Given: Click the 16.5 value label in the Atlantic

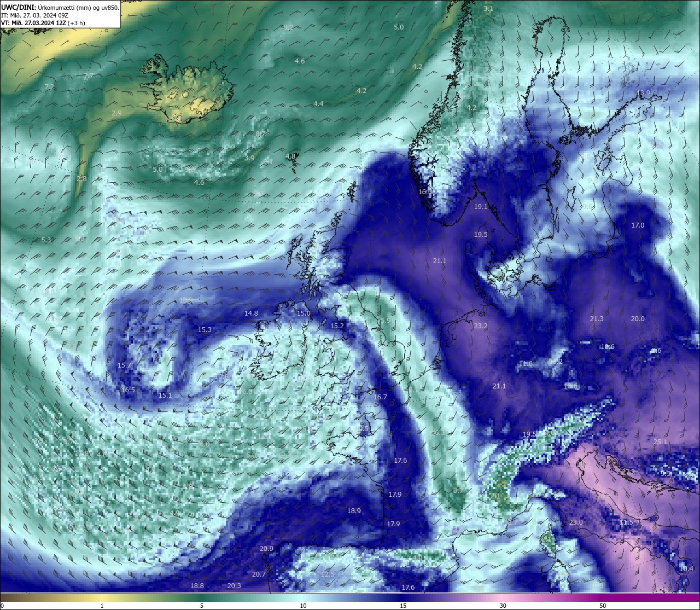Looking at the screenshot, I should (128, 390).
